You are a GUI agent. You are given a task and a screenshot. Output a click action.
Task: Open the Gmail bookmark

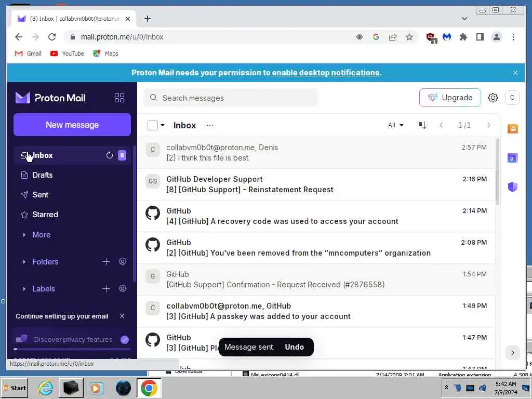pyautogui.click(x=29, y=54)
